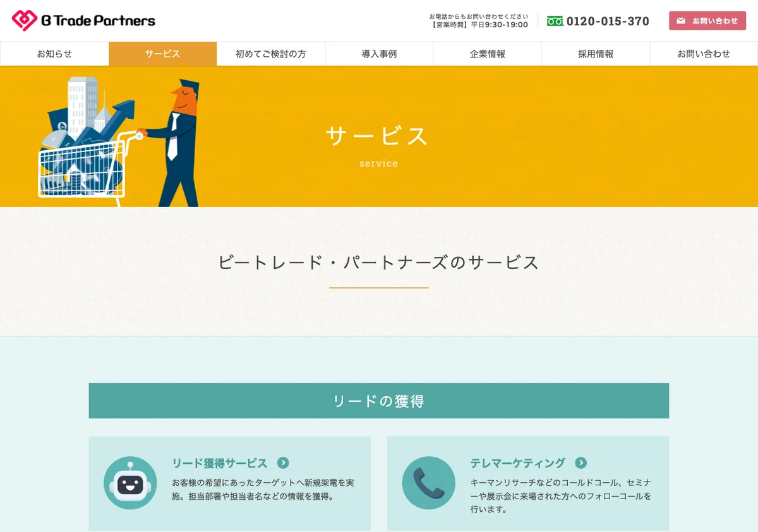The width and height of the screenshot is (758, 532).
Task: Click the B Trade Partners wordmark text
Action: (99, 21)
